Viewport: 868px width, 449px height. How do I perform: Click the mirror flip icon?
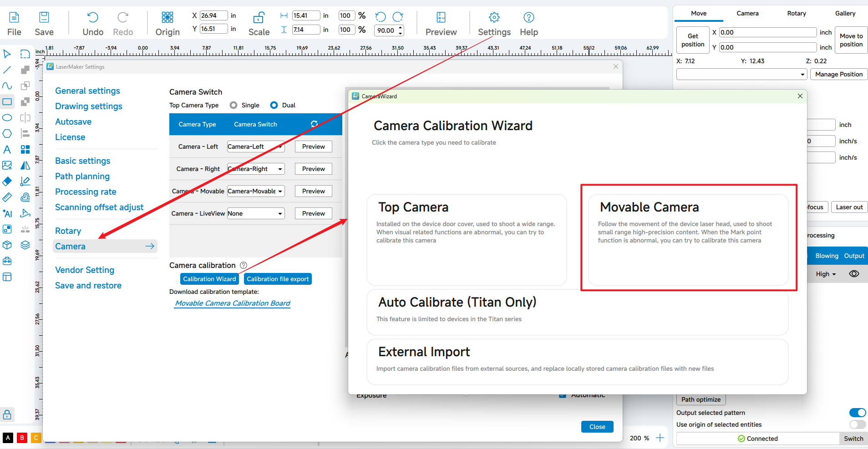tap(25, 166)
